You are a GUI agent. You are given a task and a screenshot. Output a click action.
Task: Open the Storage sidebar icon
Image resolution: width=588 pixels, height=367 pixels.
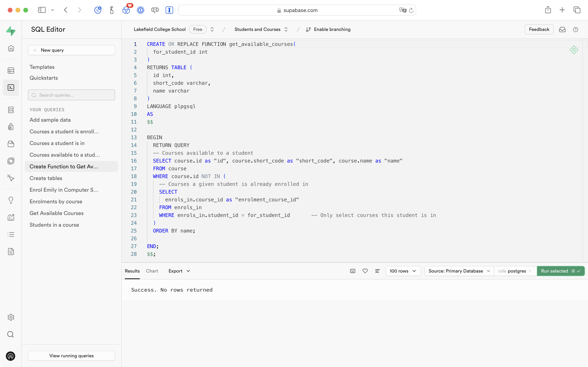coord(11,144)
